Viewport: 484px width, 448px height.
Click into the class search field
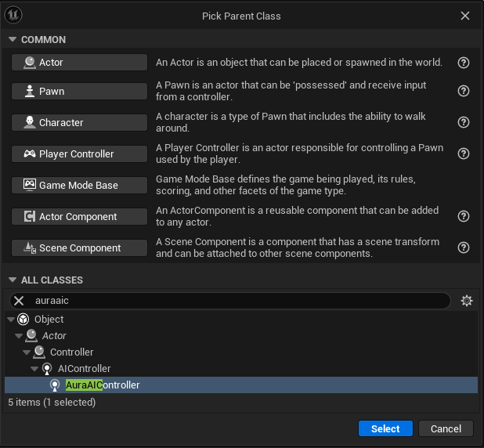pos(235,301)
